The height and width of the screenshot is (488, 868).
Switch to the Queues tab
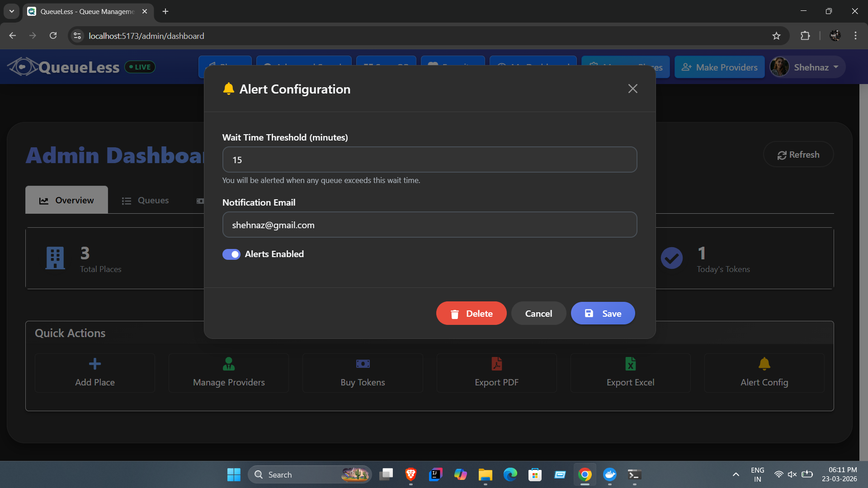(x=145, y=200)
